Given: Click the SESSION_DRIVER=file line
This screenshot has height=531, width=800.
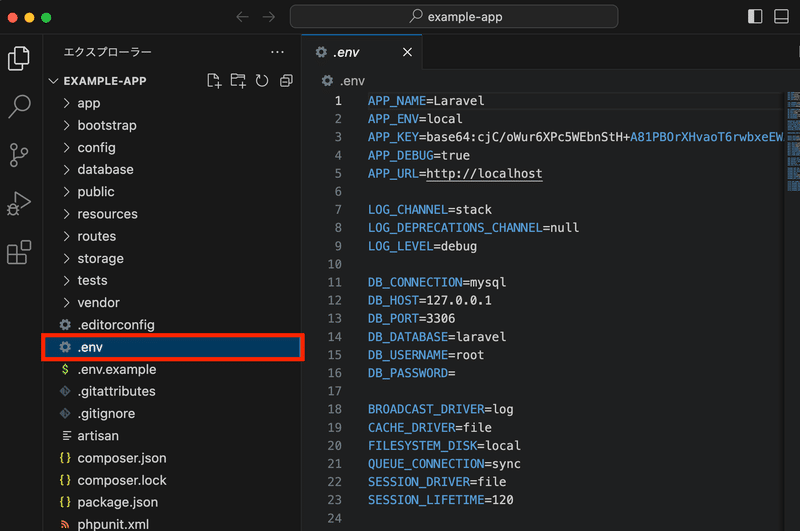Looking at the screenshot, I should 437,482.
